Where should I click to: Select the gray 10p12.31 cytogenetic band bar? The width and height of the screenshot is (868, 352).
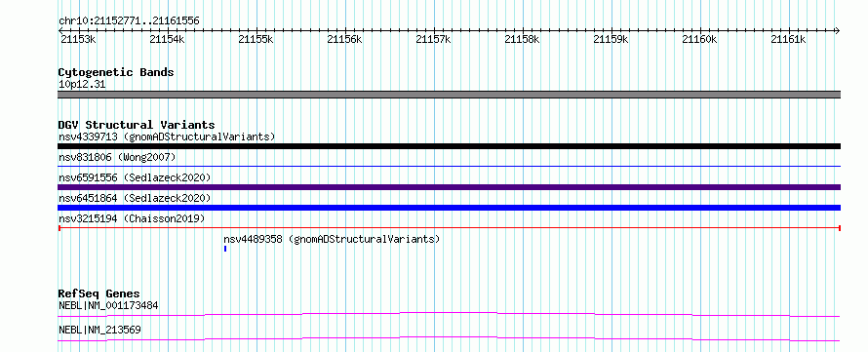click(449, 95)
